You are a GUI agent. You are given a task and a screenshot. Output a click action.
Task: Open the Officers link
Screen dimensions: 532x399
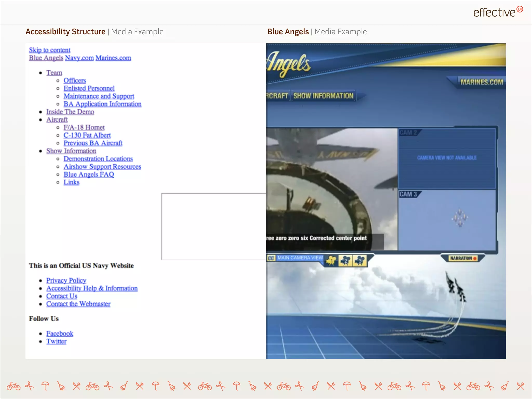[x=75, y=81]
